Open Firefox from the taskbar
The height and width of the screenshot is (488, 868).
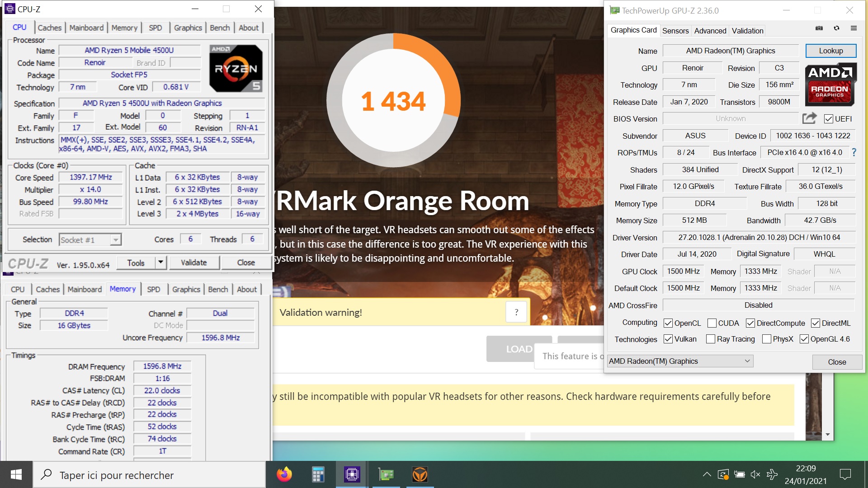point(284,474)
